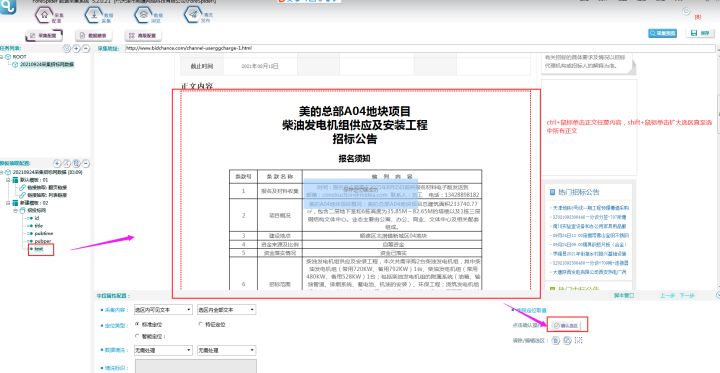Switch to the 高级配置 sub-tab
Image resolution: width=720 pixels, height=373 pixels.
[143, 35]
